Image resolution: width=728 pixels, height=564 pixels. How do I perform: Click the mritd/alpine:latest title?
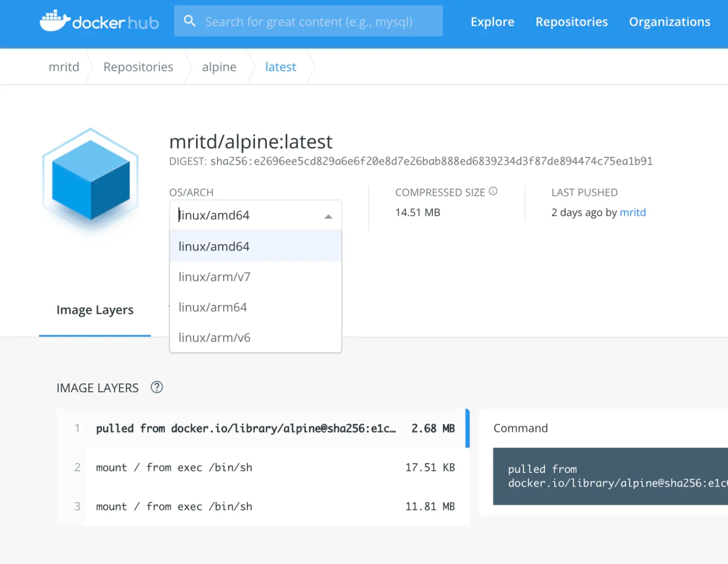point(251,142)
